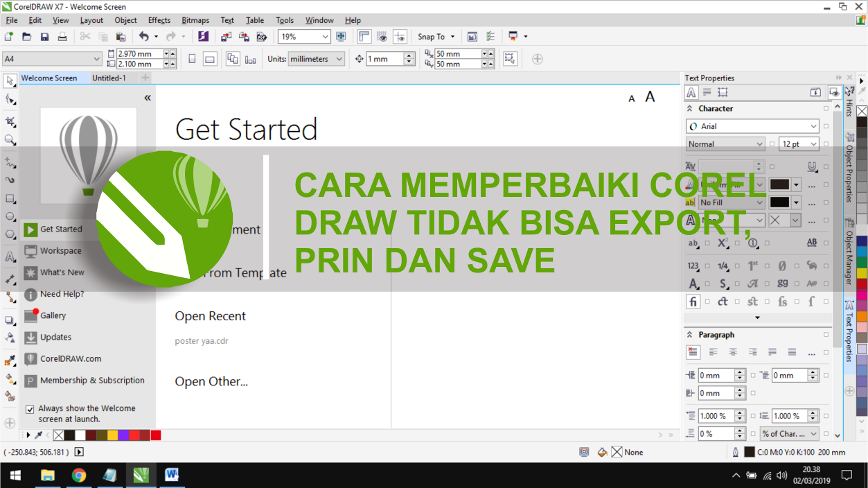
Task: Open the Bitmaps menu
Action: coord(195,20)
